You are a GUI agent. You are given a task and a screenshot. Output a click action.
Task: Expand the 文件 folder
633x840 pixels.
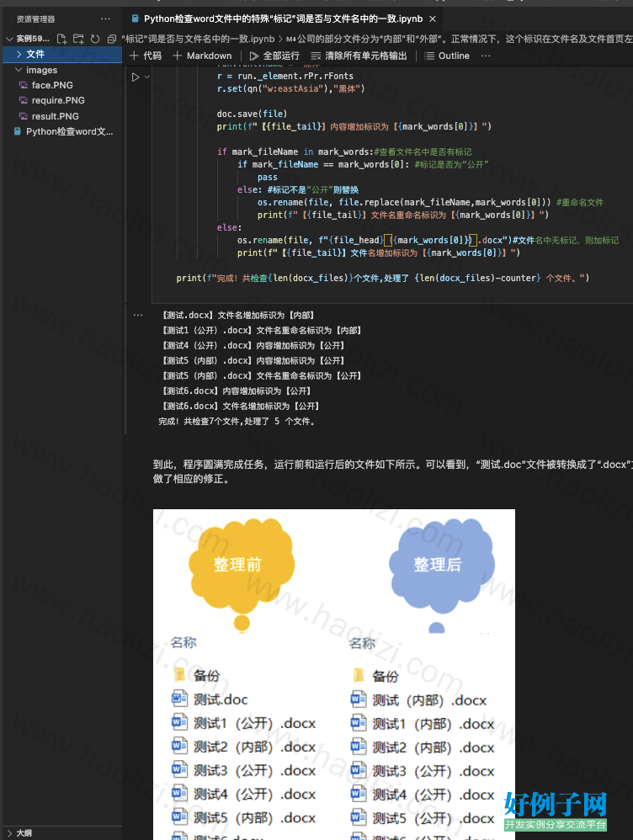(x=62, y=54)
